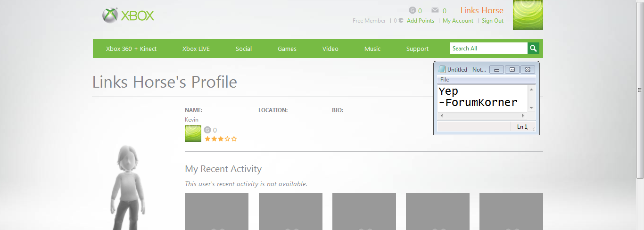This screenshot has width=644, height=230.
Task: Click Notepad vertical scrollbar down arrow
Action: [532, 108]
